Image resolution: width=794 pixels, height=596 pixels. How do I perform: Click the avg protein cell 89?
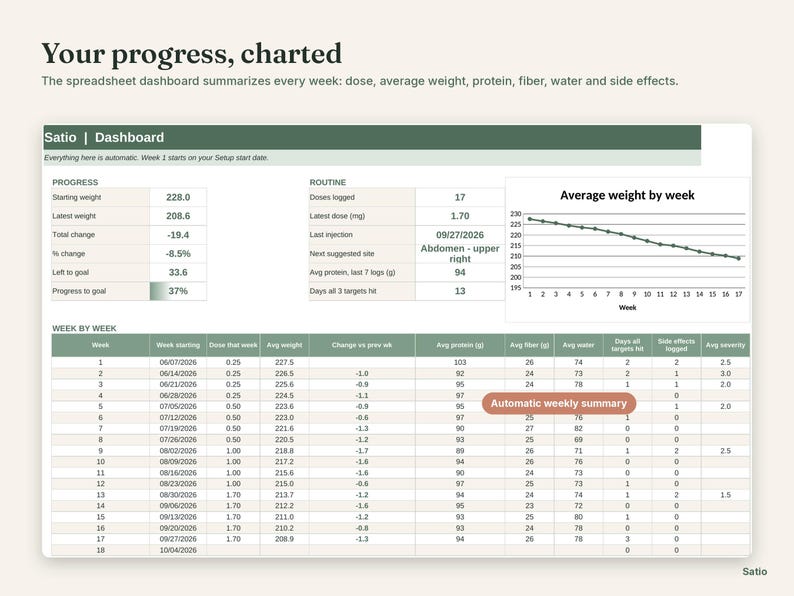coord(460,451)
